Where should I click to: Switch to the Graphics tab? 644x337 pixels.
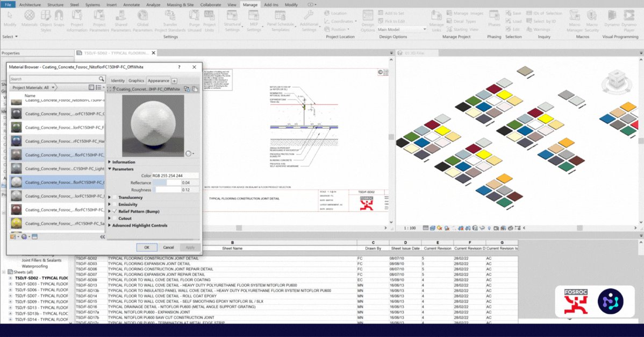(x=136, y=81)
